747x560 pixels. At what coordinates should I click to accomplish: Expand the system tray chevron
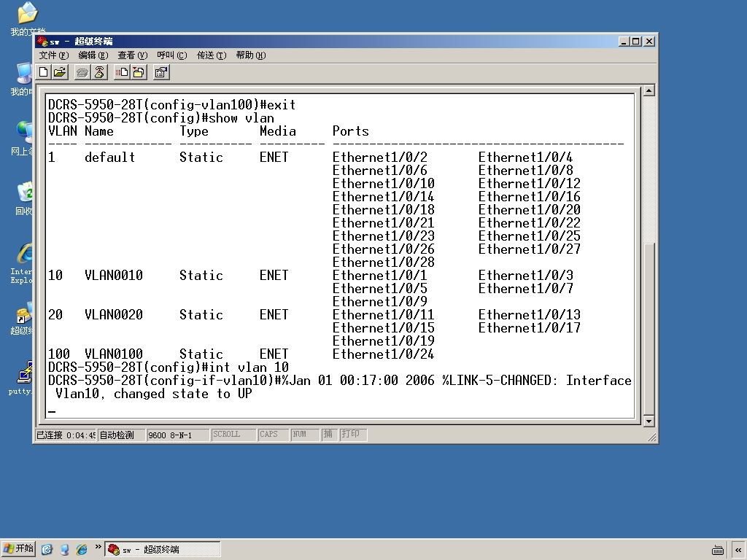point(738,550)
